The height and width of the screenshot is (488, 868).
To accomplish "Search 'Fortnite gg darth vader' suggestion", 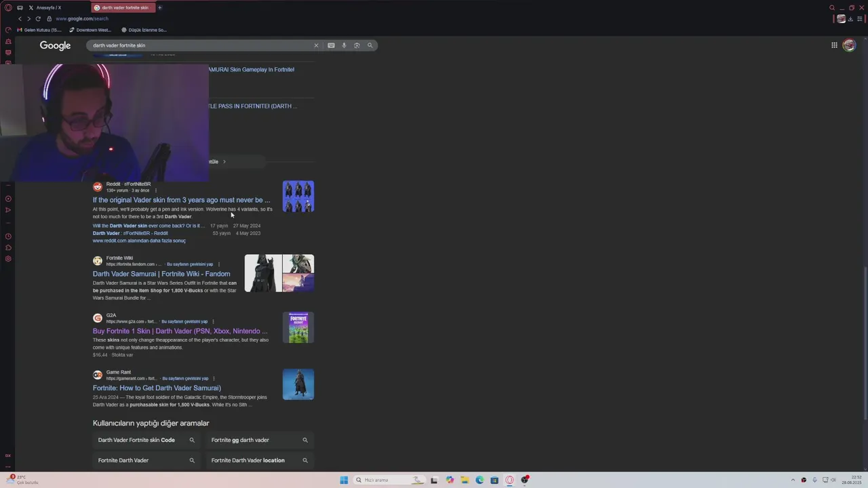I will point(260,440).
